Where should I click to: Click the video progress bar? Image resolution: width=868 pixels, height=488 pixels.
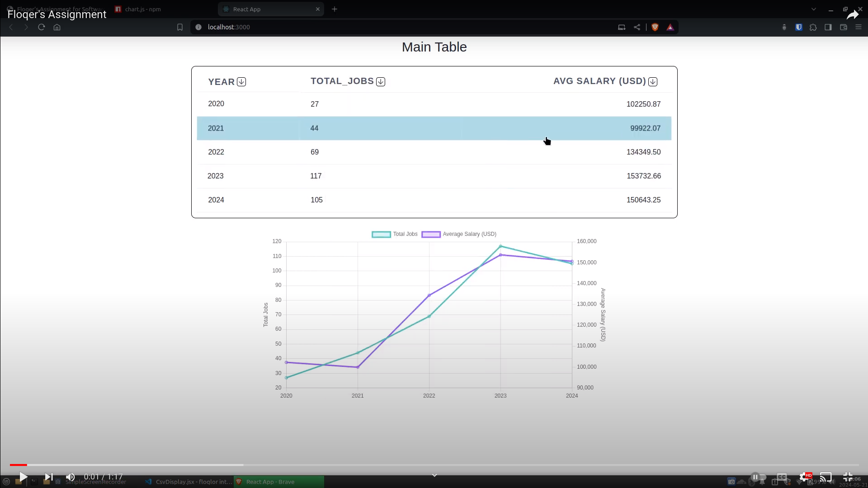click(x=434, y=465)
